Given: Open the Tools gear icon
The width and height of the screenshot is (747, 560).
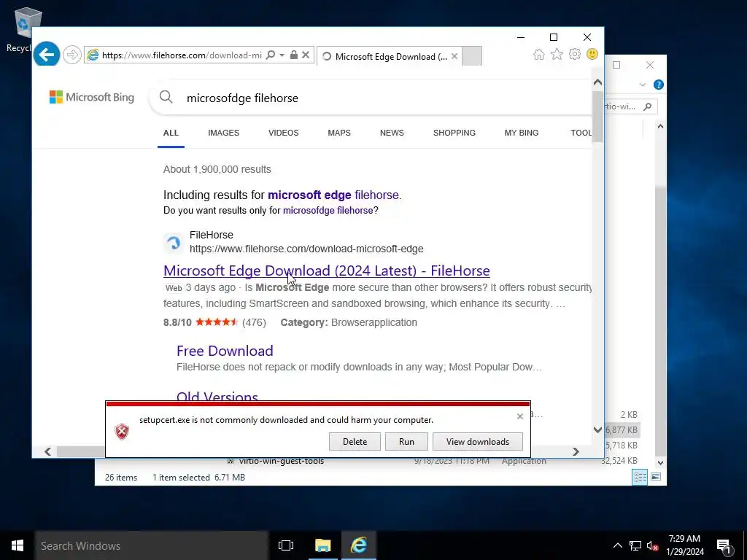Looking at the screenshot, I should tap(575, 54).
